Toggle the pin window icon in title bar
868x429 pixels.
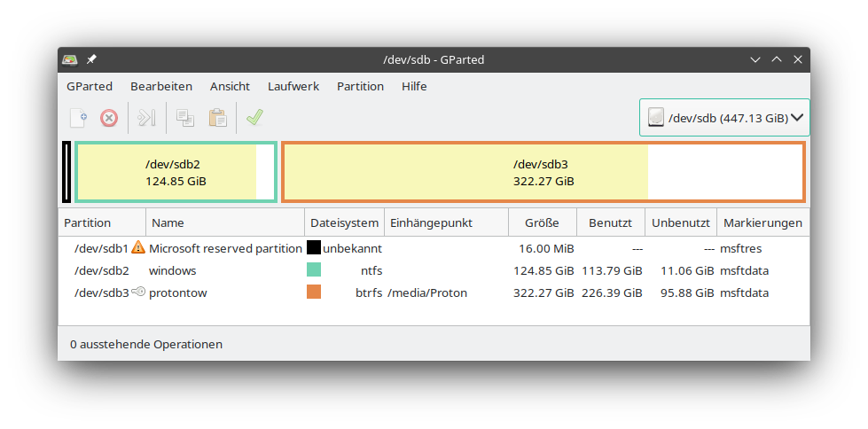(91, 59)
